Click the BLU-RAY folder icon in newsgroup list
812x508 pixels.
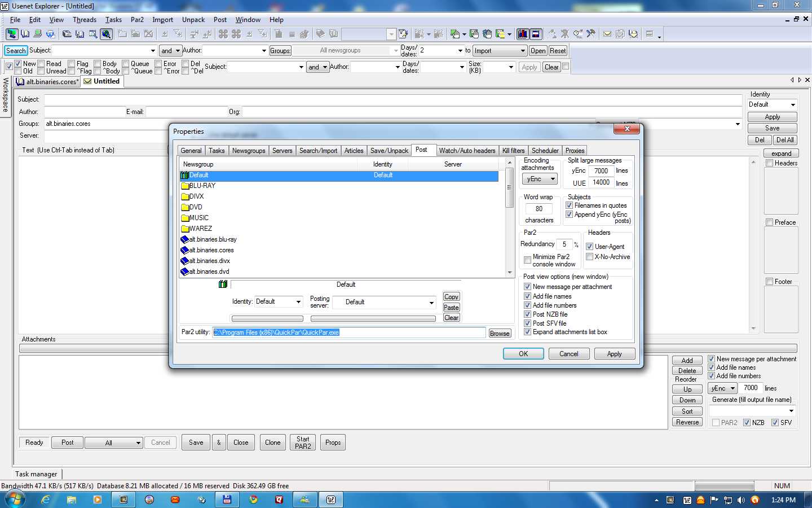185,186
